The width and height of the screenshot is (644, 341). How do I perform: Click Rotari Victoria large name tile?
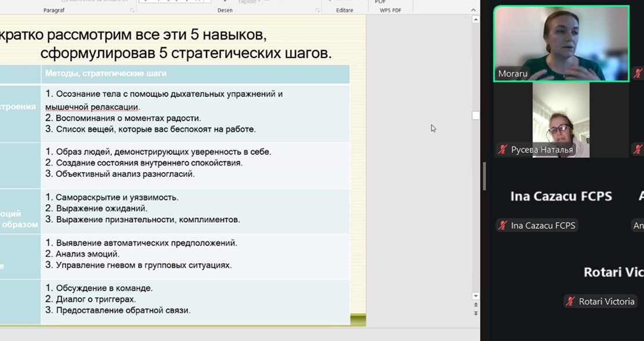(x=612, y=273)
